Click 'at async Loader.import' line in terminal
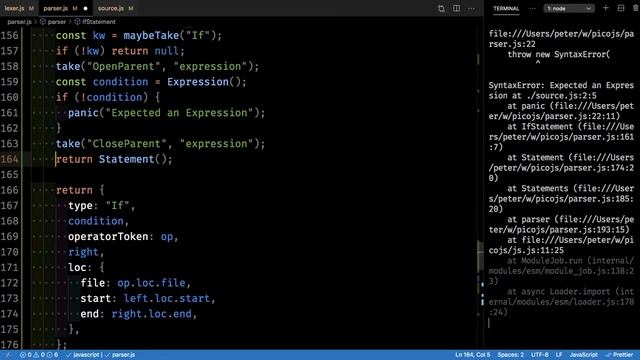This screenshot has height=360, width=640. coord(562,302)
